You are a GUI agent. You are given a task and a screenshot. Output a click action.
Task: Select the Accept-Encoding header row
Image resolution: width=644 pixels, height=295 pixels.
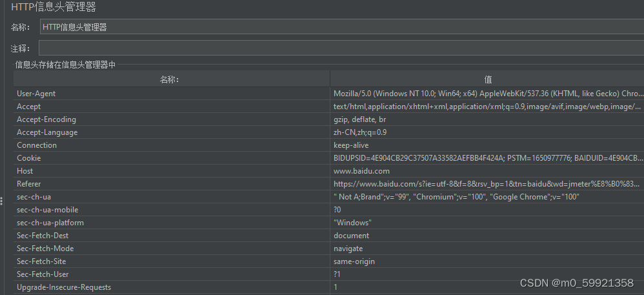(328, 119)
